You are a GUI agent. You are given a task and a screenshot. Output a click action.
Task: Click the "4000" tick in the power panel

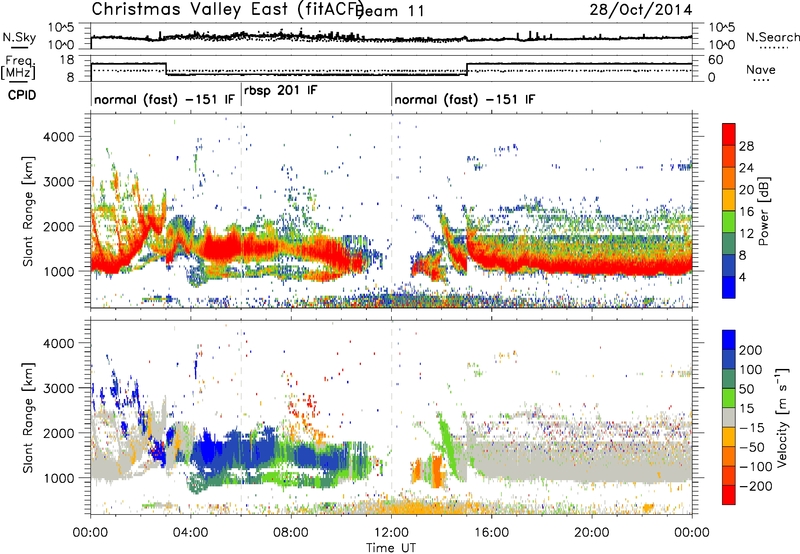click(x=58, y=137)
